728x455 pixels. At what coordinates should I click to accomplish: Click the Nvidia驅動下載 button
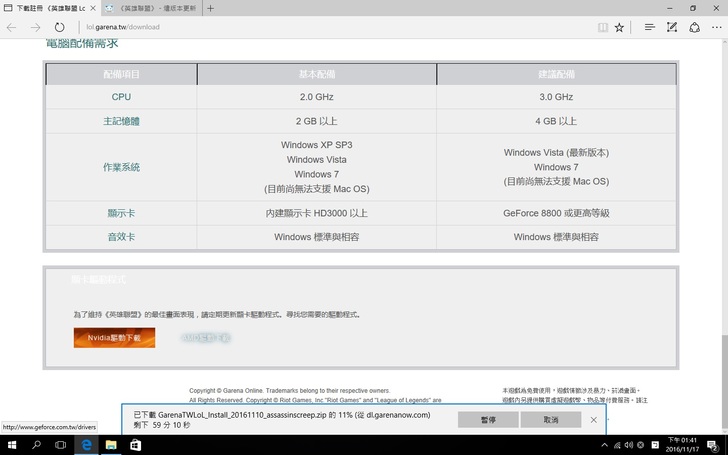coord(114,338)
